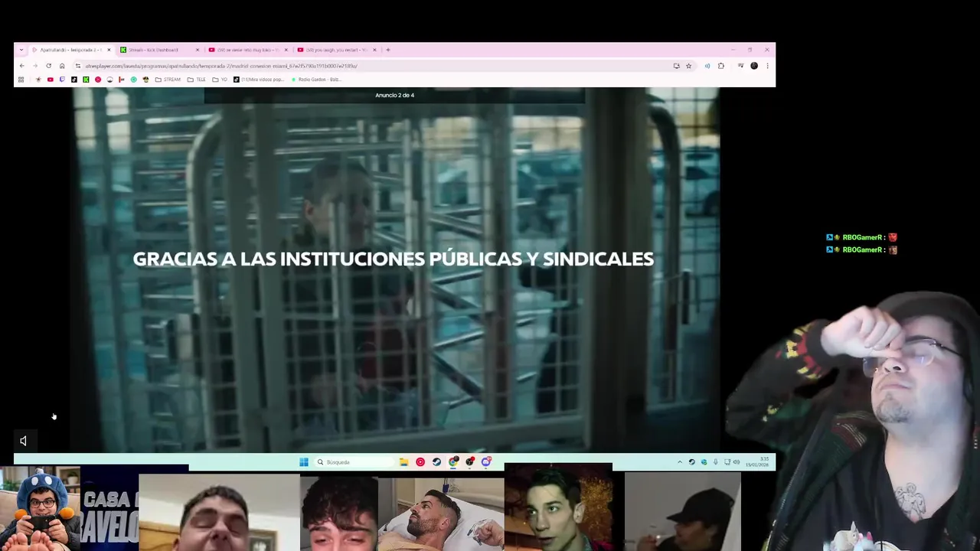This screenshot has height=551, width=980.
Task: Open the Twitch bookmark icon
Action: tap(62, 80)
